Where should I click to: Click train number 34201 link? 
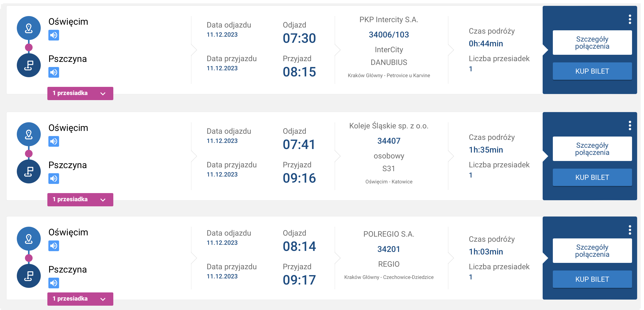click(389, 249)
